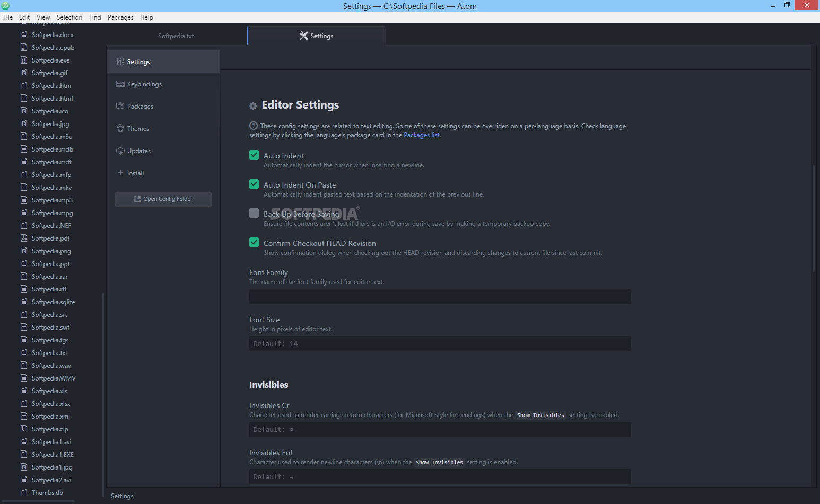Switch to the Softpedia.txt tab

[176, 36]
